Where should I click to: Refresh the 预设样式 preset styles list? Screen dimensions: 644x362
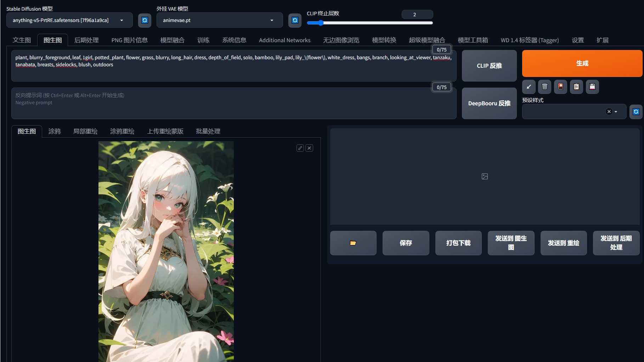click(x=636, y=112)
